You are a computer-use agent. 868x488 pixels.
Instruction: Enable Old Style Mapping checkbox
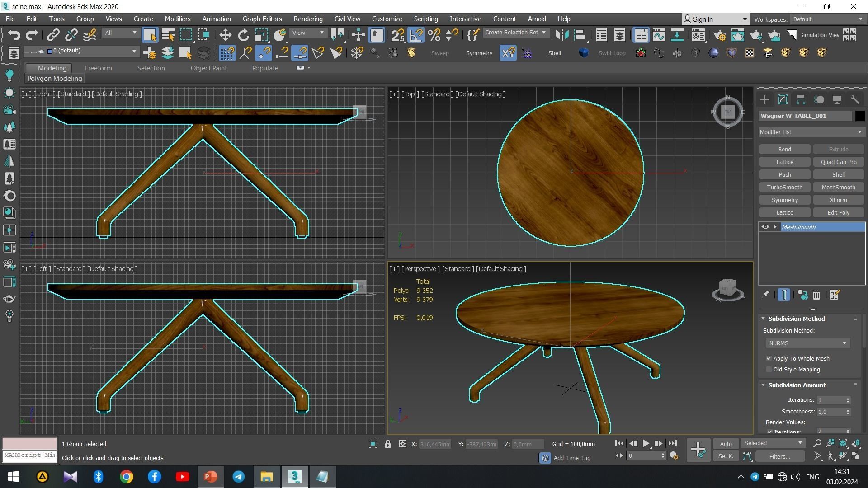pyautogui.click(x=769, y=369)
